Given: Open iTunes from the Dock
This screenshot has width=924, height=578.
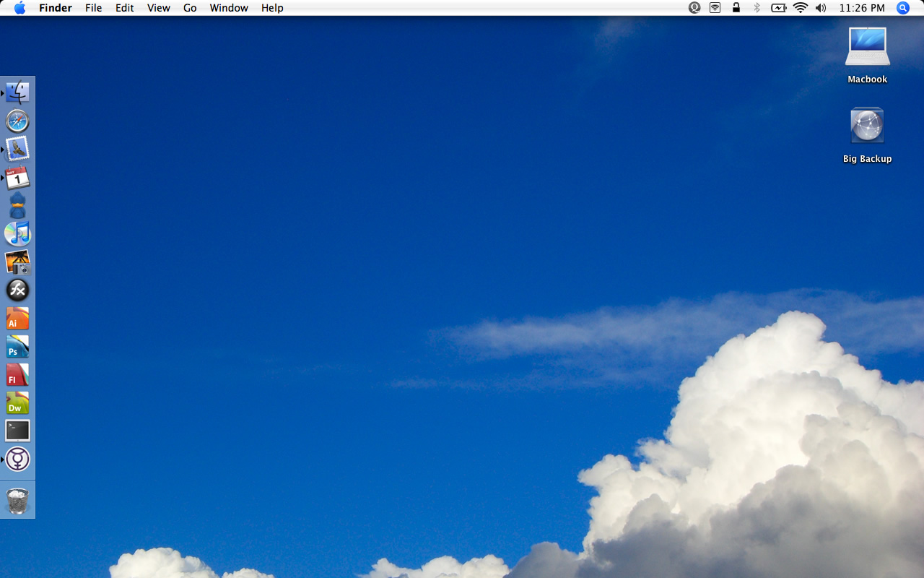Looking at the screenshot, I should click(17, 234).
